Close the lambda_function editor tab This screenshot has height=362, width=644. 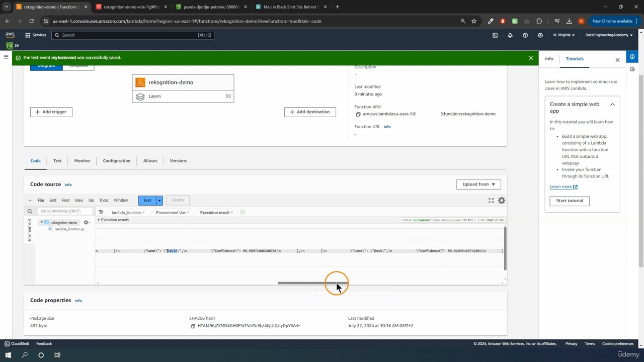pos(143,213)
